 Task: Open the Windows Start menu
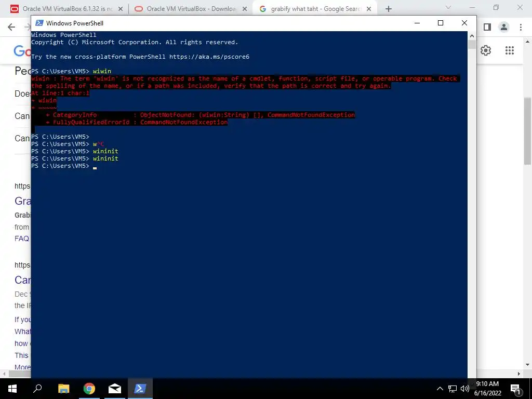click(x=12, y=389)
